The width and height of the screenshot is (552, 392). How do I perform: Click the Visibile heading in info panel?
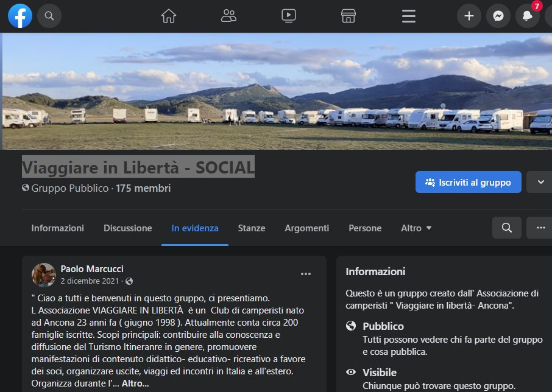click(x=380, y=373)
